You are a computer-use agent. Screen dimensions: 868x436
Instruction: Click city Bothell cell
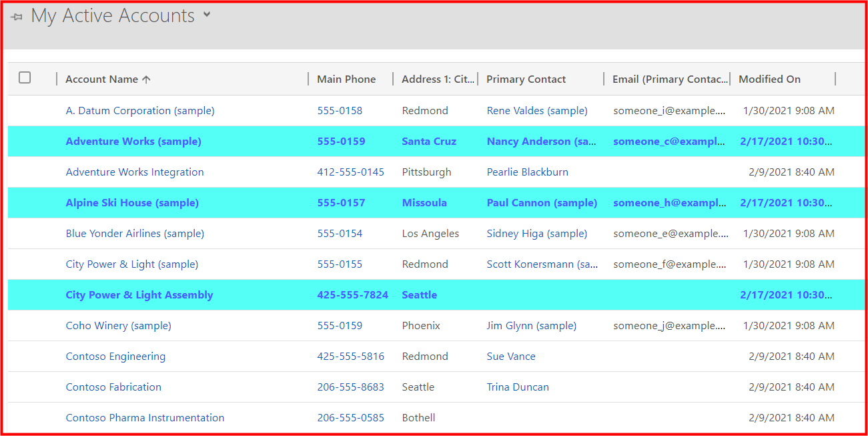click(x=418, y=418)
